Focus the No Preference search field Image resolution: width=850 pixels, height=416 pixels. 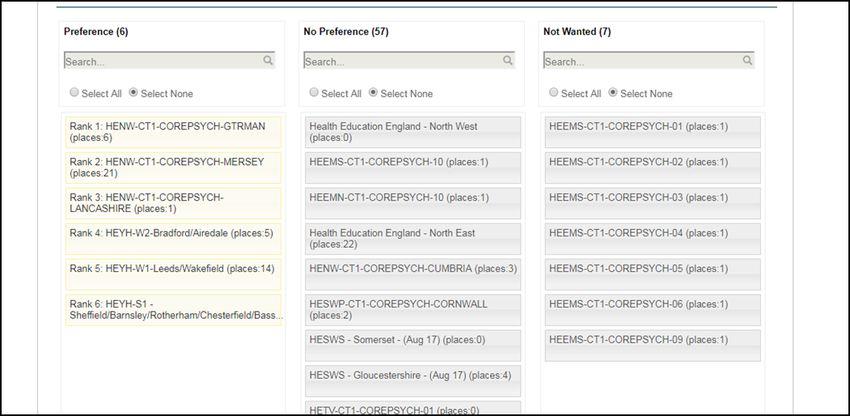point(409,61)
